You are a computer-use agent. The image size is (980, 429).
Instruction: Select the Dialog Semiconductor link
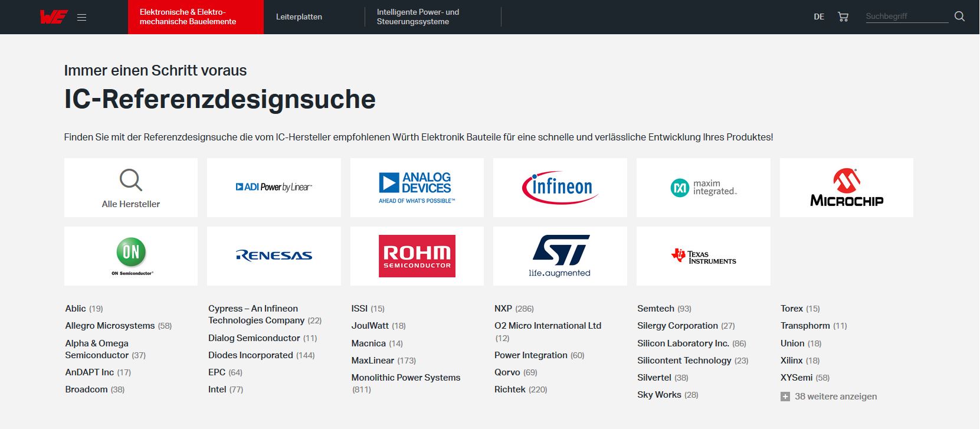click(254, 338)
